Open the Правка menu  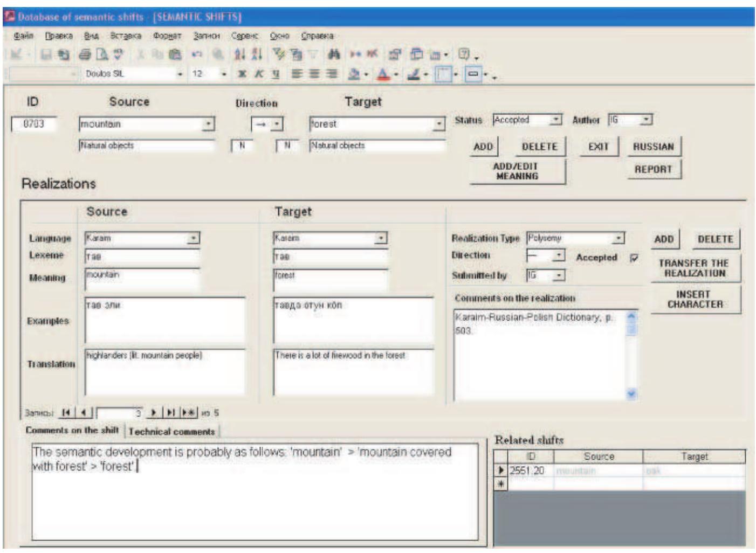59,36
